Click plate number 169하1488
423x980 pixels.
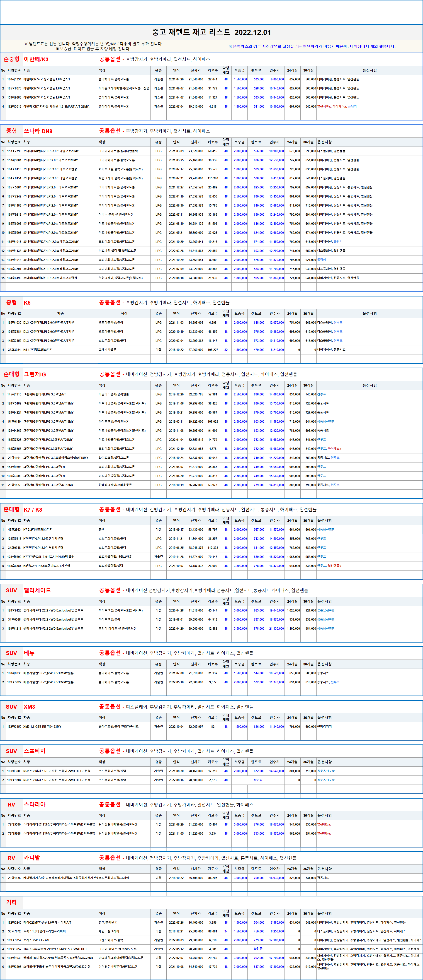click(14, 205)
